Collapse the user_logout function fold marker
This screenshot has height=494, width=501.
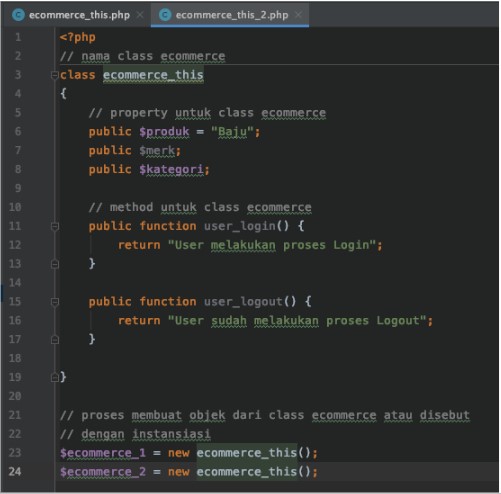coord(55,302)
